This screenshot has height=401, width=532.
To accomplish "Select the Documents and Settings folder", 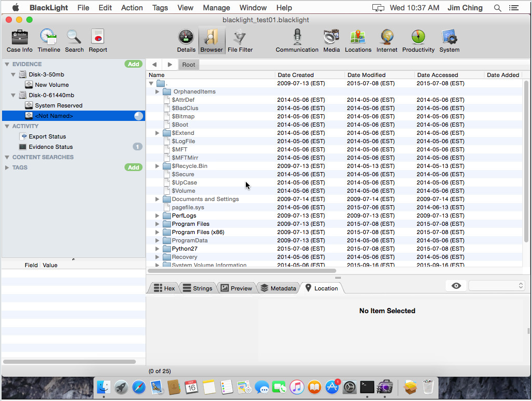I will (334, 199).
